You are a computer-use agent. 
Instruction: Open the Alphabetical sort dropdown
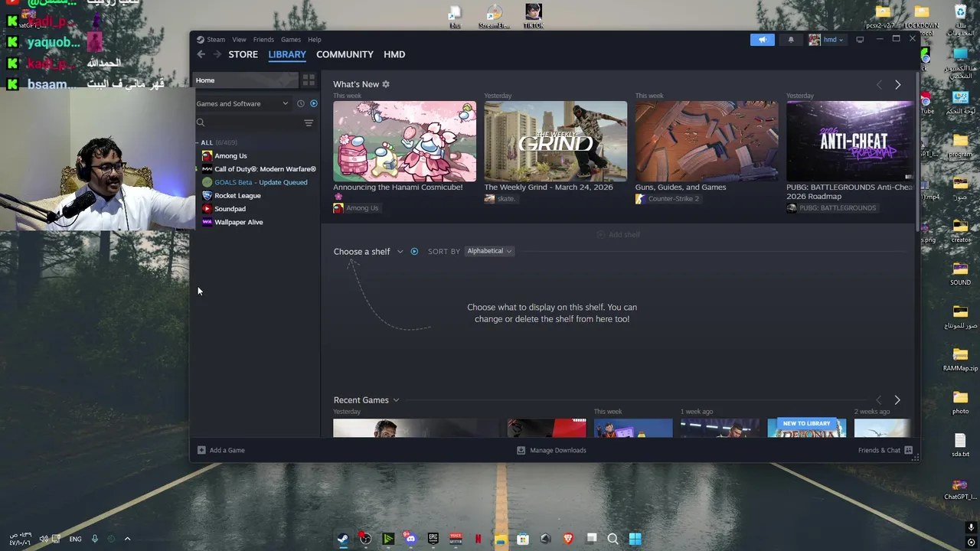tap(489, 251)
